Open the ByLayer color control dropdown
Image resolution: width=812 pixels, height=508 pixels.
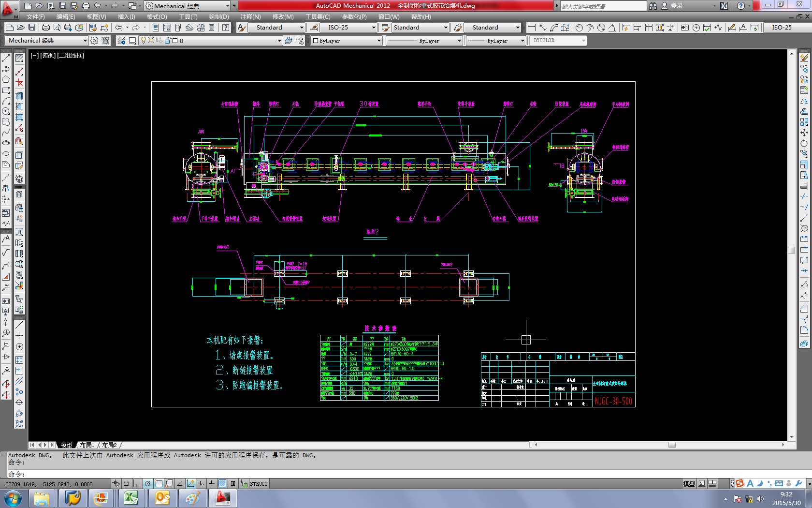[x=346, y=41]
